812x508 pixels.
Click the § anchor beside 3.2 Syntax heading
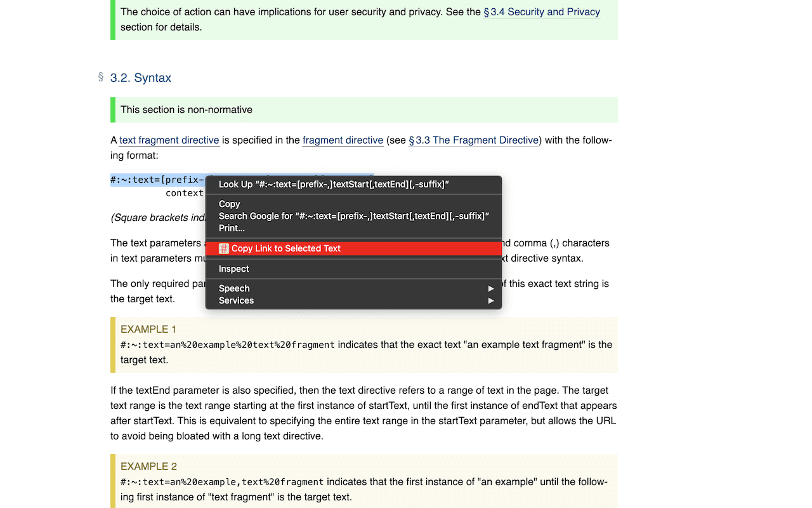(101, 77)
